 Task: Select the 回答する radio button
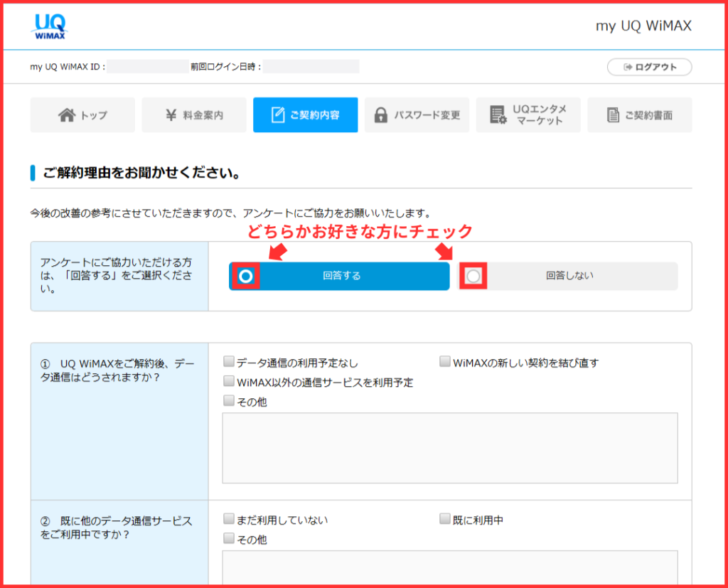(245, 277)
